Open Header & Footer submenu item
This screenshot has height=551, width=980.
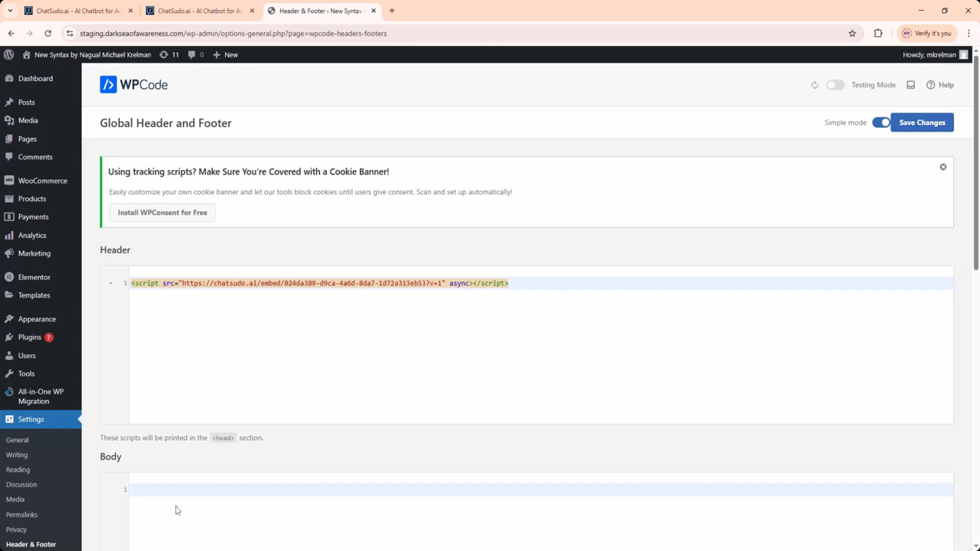click(31, 544)
